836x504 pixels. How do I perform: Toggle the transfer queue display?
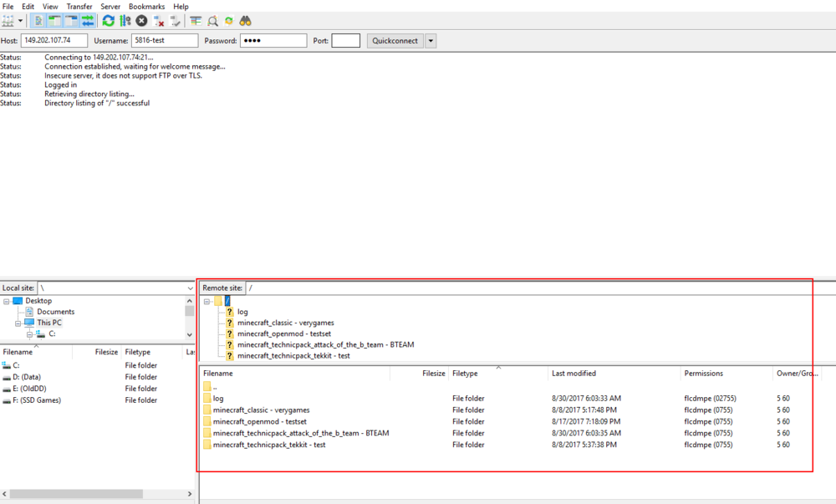[x=87, y=20]
